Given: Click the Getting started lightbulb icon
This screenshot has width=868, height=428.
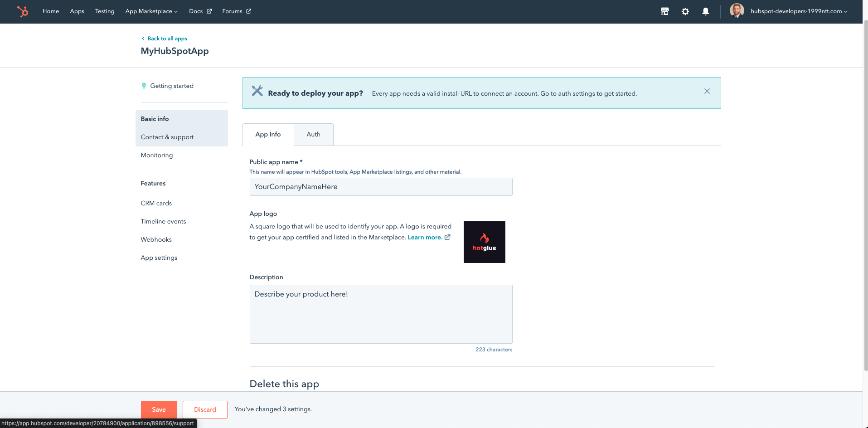Looking at the screenshot, I should [x=144, y=86].
